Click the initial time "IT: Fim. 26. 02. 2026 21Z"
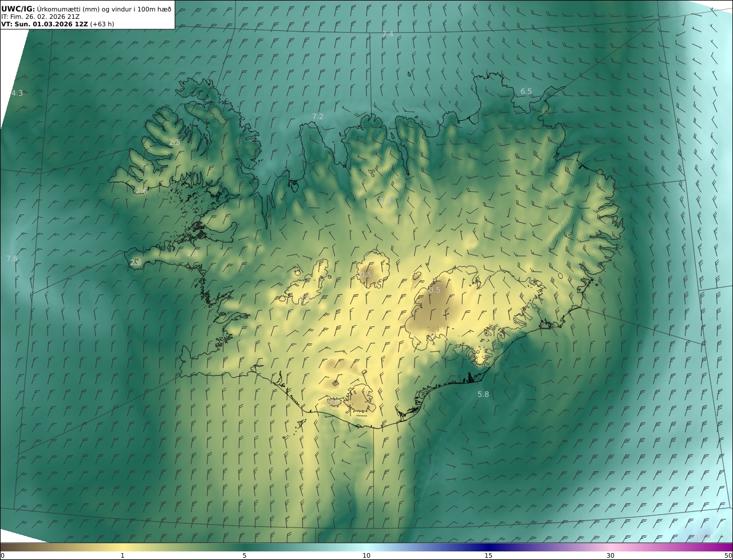This screenshot has height=560, width=733. 41,17
